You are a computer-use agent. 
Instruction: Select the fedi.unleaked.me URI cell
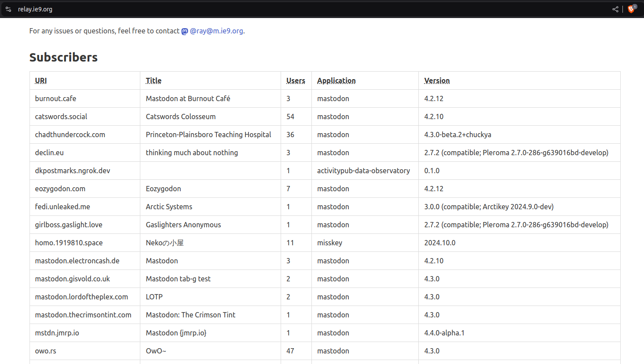point(85,207)
